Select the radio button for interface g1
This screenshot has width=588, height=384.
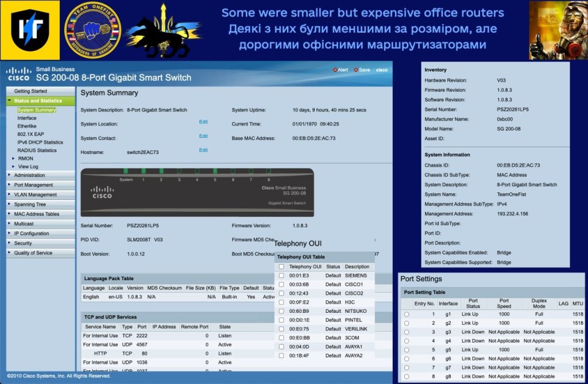(x=407, y=314)
